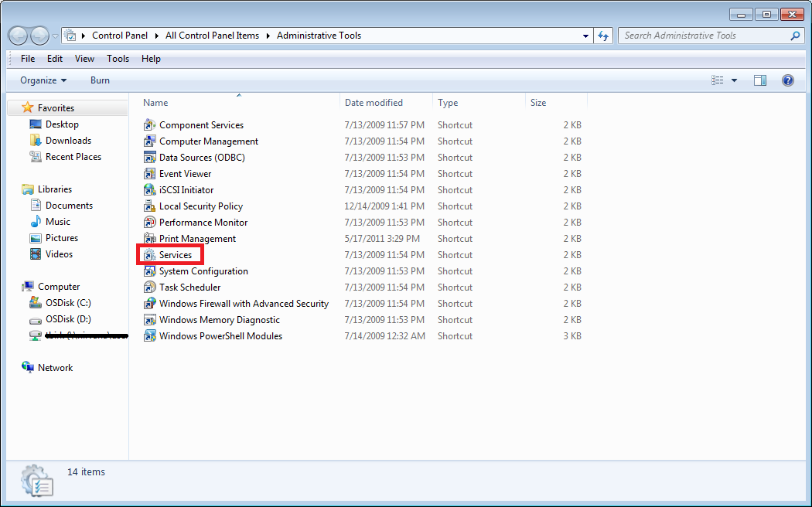Change the view using the view icon
812x507 pixels.
717,80
